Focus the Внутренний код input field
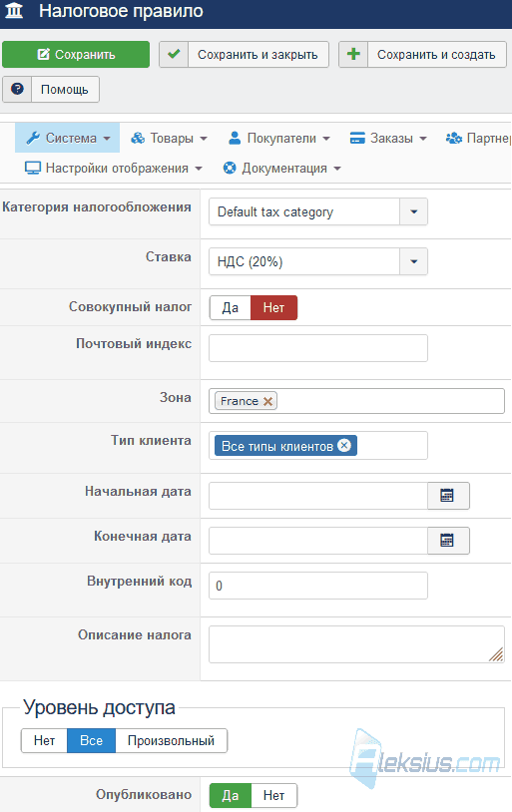512x812 pixels. pyautogui.click(x=318, y=586)
